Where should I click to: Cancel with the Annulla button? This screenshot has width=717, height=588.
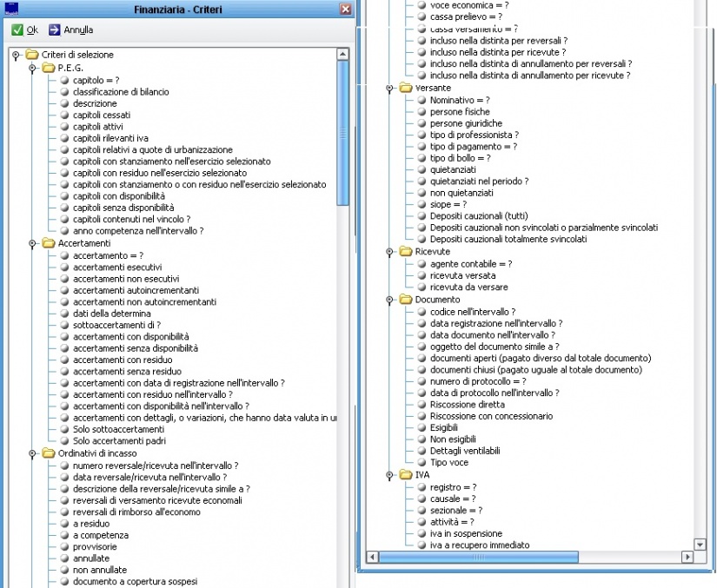[x=71, y=30]
